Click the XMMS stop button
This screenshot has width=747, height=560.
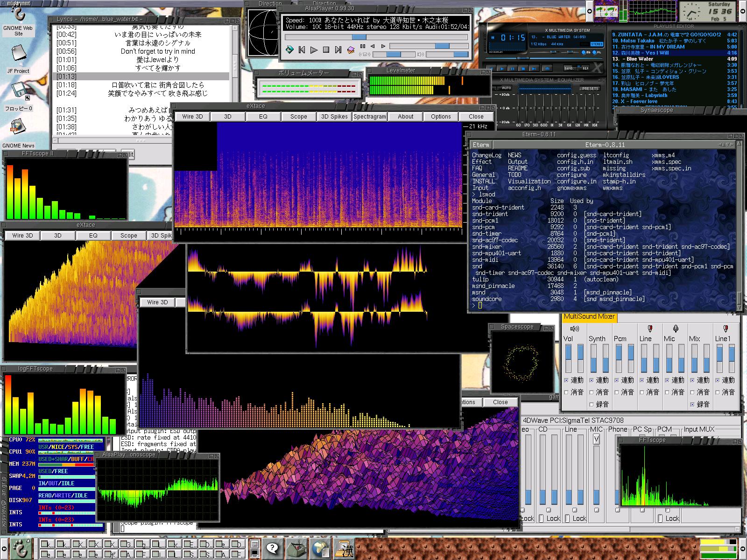(523, 69)
